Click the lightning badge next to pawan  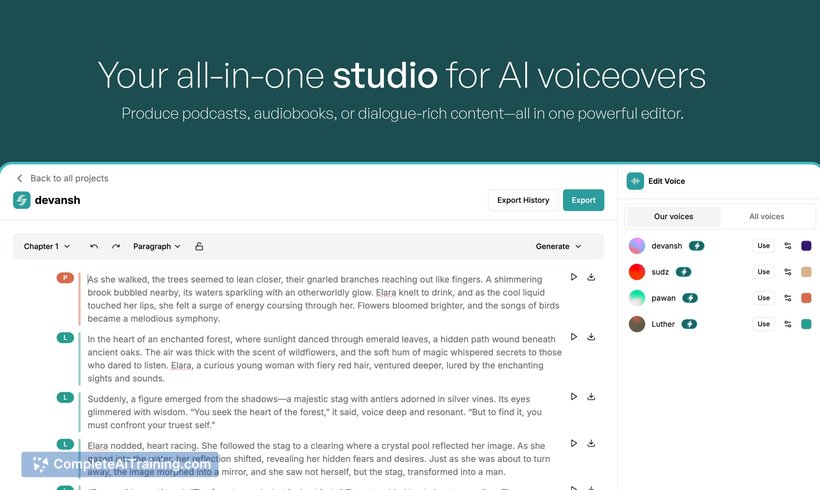tap(690, 298)
